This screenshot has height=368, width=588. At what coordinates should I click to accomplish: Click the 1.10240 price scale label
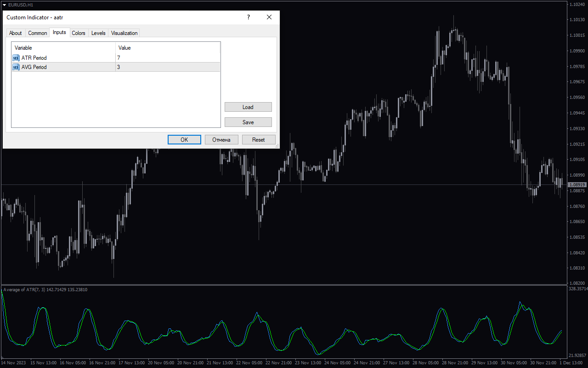pos(577,4)
